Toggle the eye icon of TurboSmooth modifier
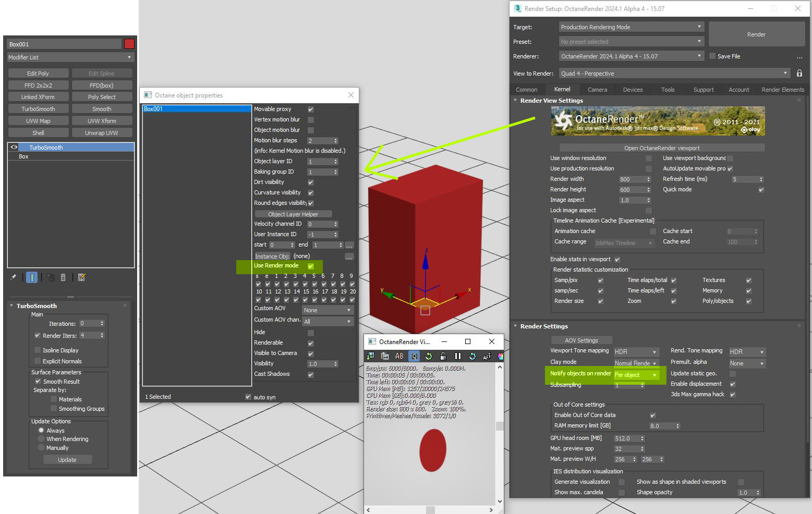The width and height of the screenshot is (812, 514). click(14, 148)
